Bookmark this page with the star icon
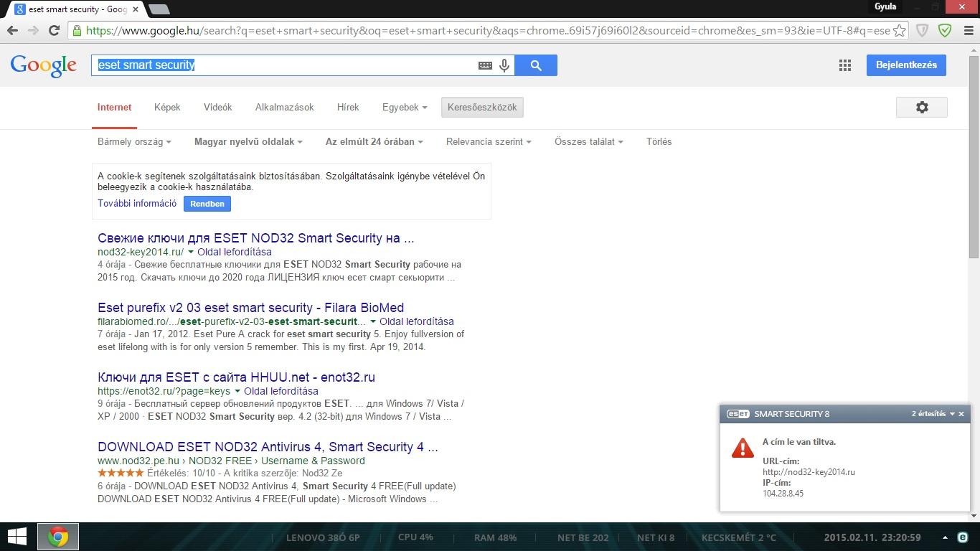 tap(899, 31)
